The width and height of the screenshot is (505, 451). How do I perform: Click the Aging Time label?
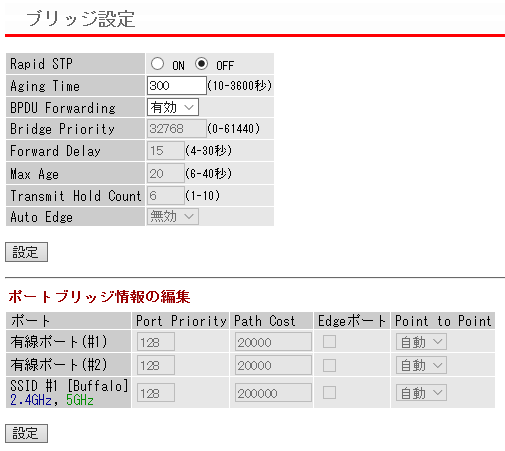tap(45, 86)
